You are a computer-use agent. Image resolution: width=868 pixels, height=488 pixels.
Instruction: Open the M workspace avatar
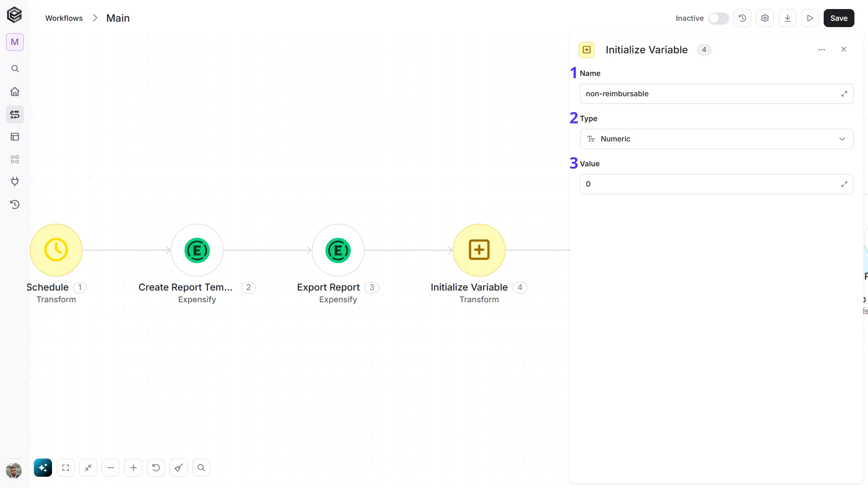(15, 42)
